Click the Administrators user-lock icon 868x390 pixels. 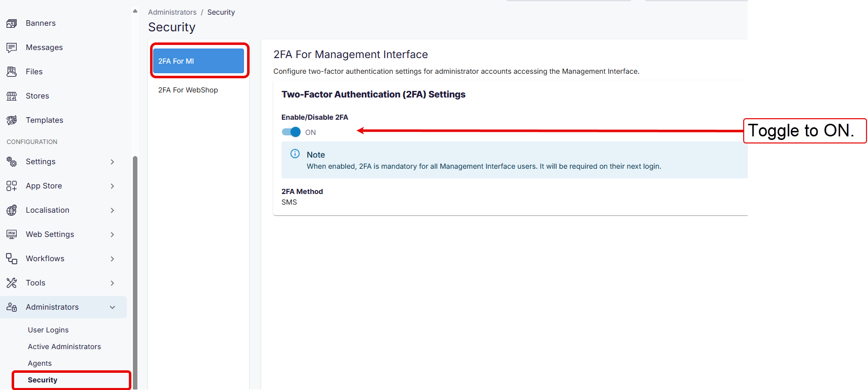12,307
